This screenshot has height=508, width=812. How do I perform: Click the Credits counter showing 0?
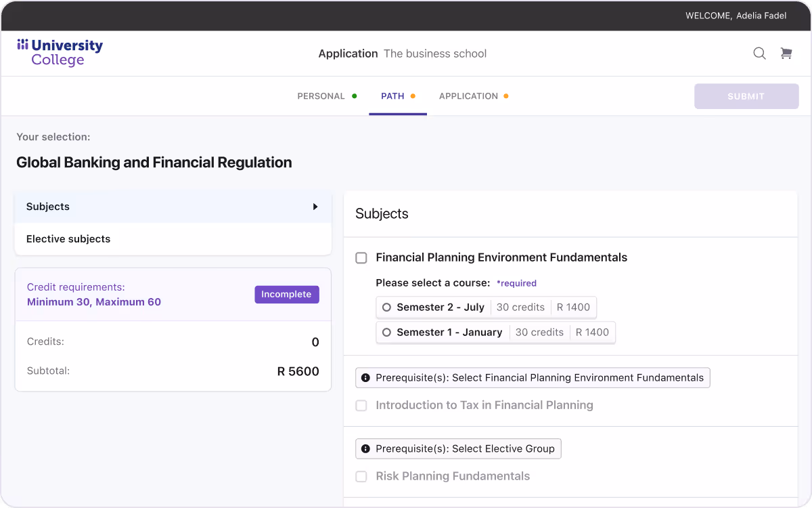[315, 342]
